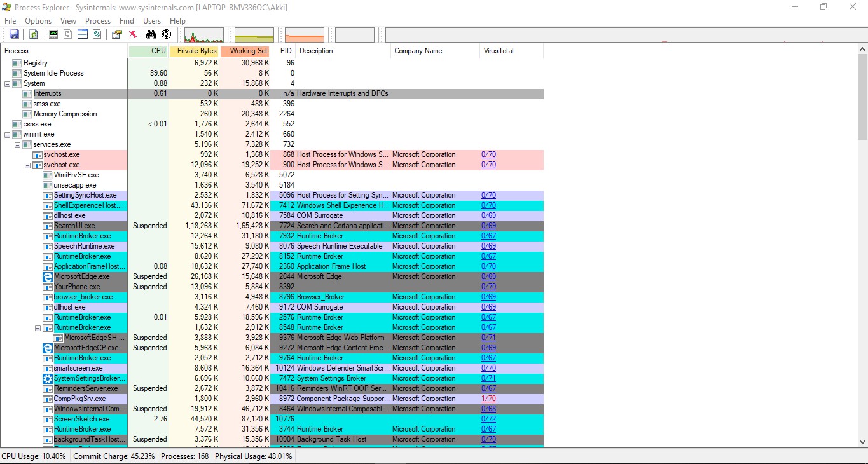Click the Microsoft Edge icon for MicrosoftEdge.exe
868x464 pixels.
48,276
